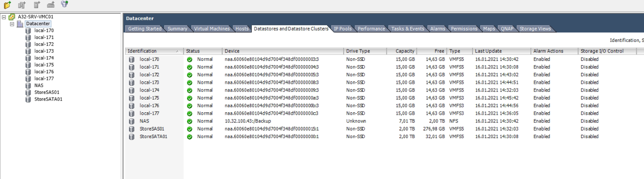Viewport: 644px width, 179px height.
Task: Switch to the Performance tab
Action: point(371,29)
